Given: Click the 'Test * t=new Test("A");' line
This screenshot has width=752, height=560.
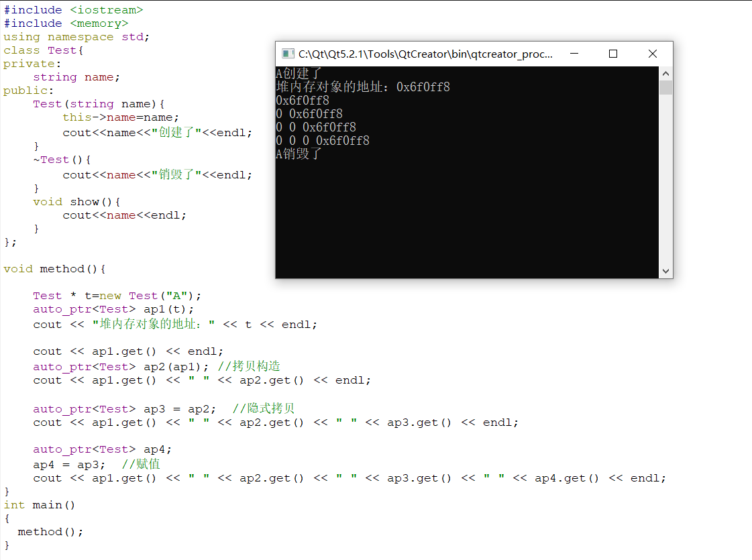Looking at the screenshot, I should (117, 296).
